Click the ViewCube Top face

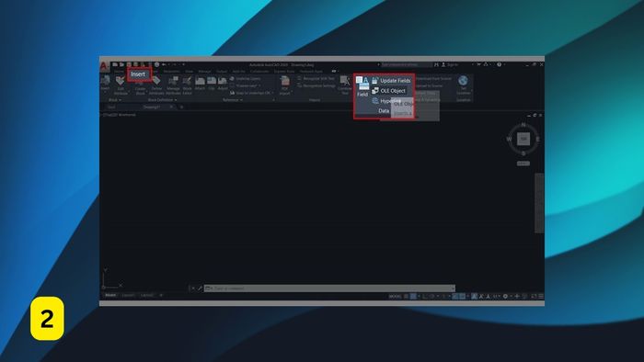[523, 139]
